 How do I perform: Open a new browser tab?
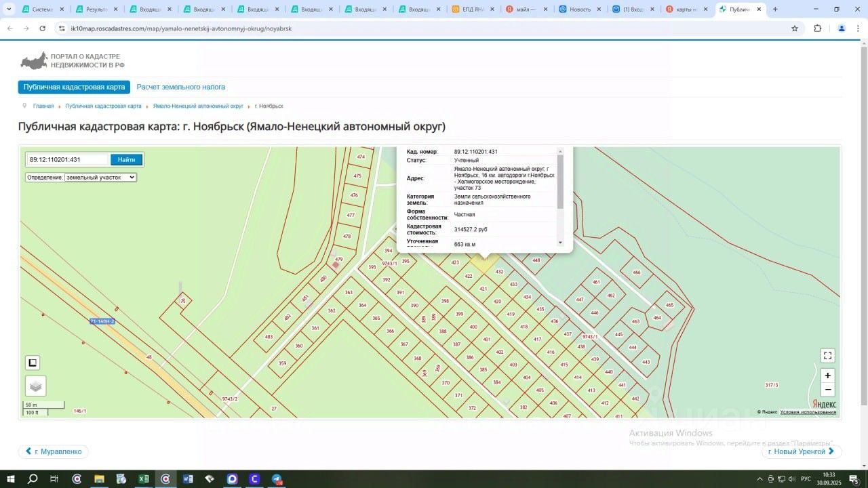[775, 9]
